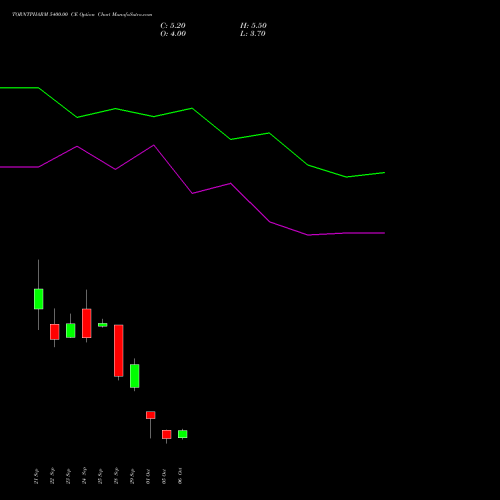
Task: Select the red candlestick for 22 Sep
Action: pyautogui.click(x=55, y=332)
